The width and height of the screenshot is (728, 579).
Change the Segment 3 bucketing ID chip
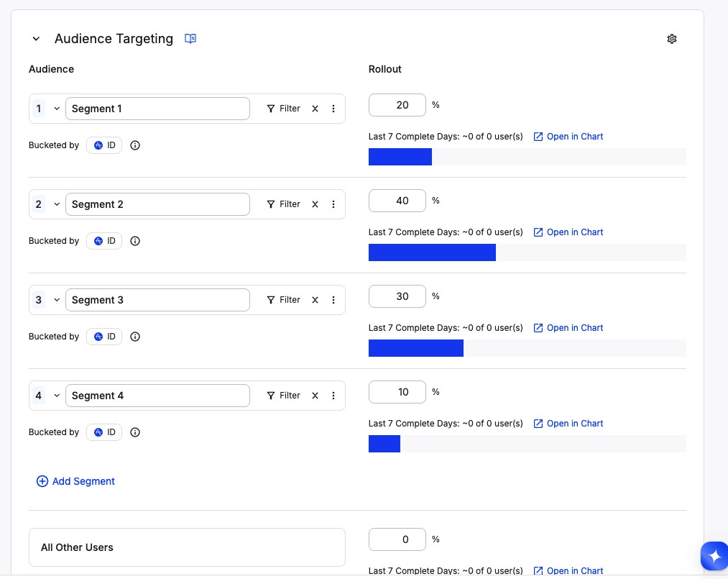[x=104, y=337]
